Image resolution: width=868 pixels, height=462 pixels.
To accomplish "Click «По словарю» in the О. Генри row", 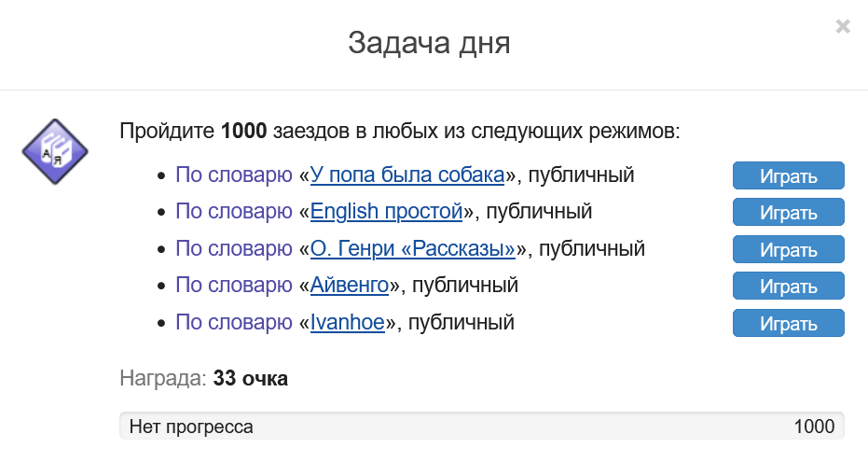I will point(233,249).
